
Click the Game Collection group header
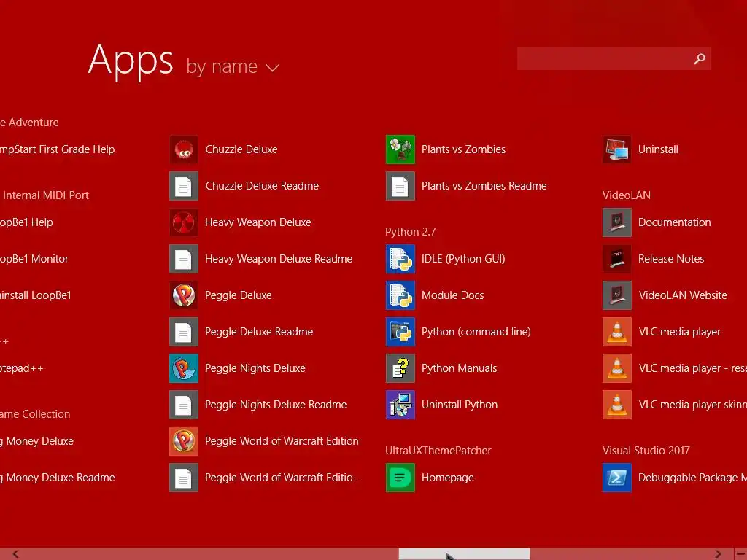click(x=35, y=414)
